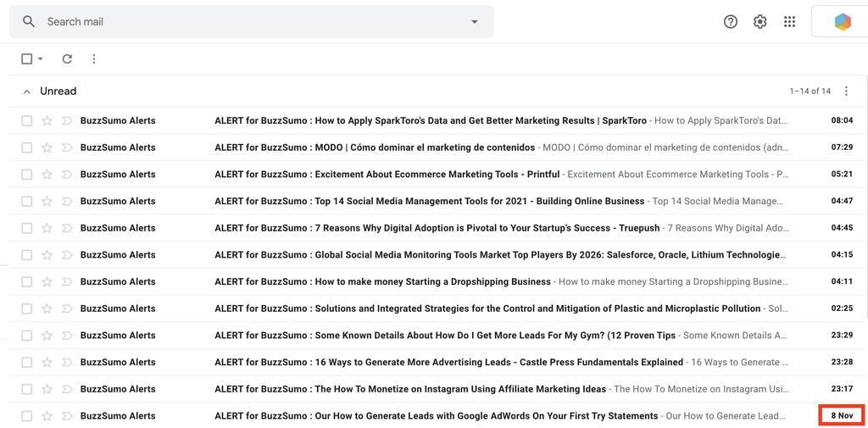Collapse the Unread section

click(27, 92)
